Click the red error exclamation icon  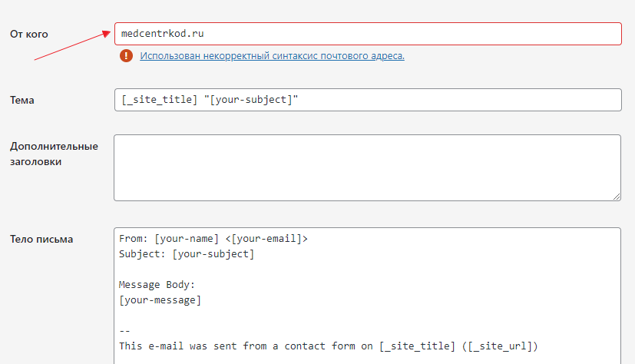click(x=127, y=56)
